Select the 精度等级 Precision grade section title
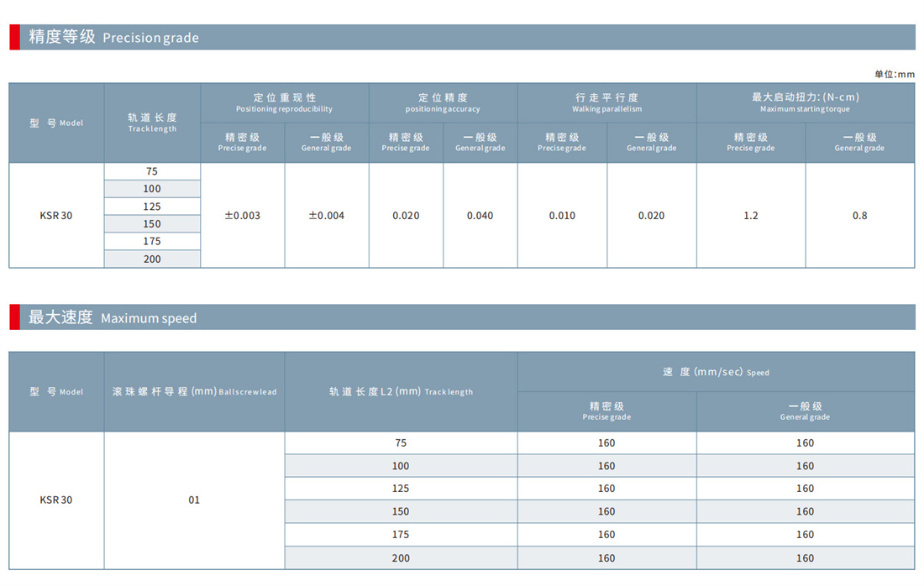This screenshot has height=586, width=924. (113, 37)
